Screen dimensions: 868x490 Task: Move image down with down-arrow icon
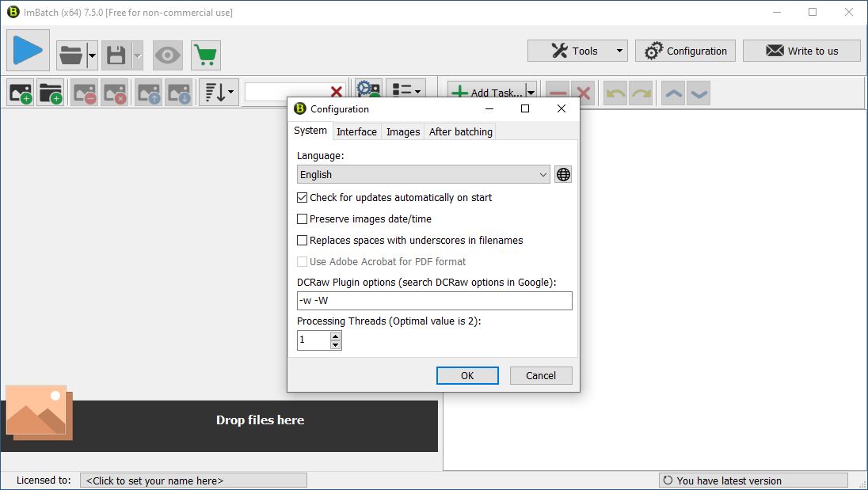point(179,93)
